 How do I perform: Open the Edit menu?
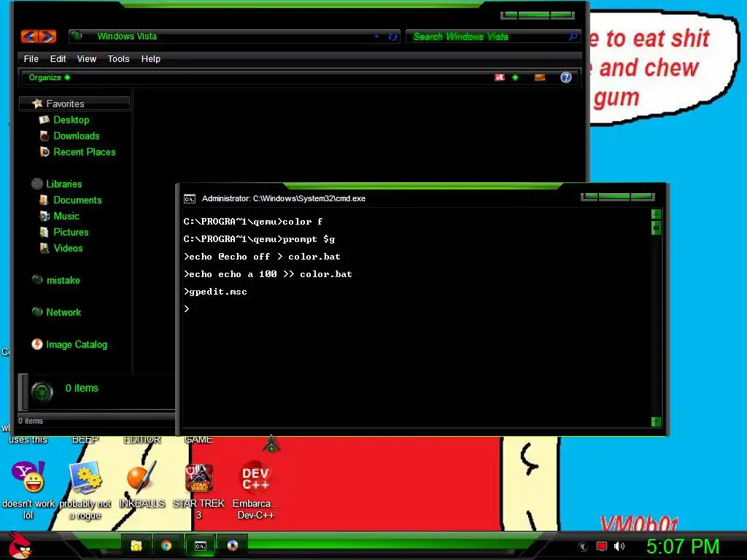(58, 58)
